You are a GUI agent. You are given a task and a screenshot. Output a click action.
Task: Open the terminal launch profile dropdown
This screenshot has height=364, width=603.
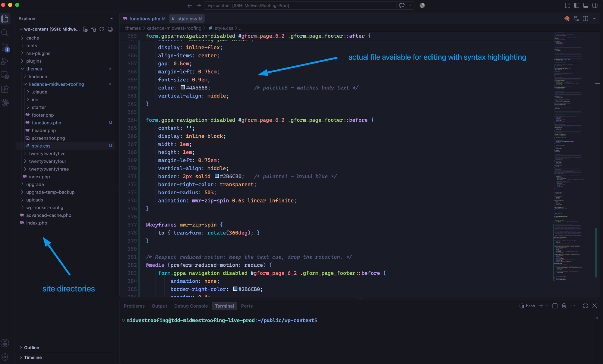coord(547,306)
